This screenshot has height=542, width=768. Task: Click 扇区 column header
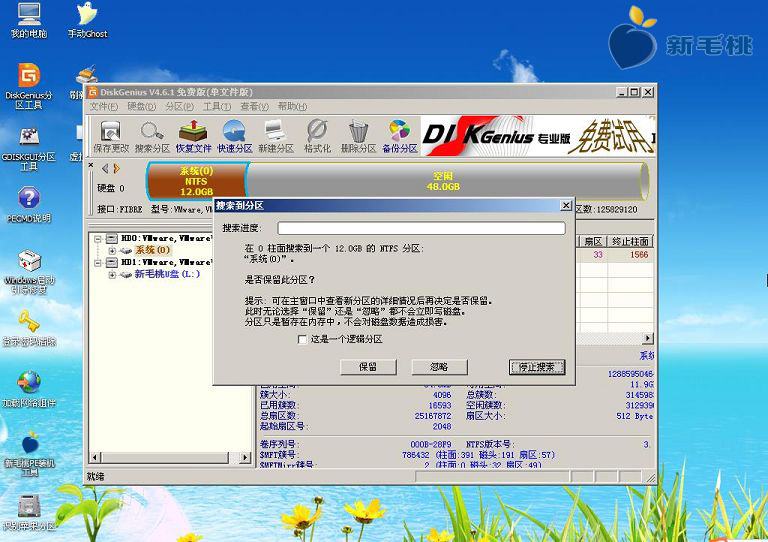[593, 241]
